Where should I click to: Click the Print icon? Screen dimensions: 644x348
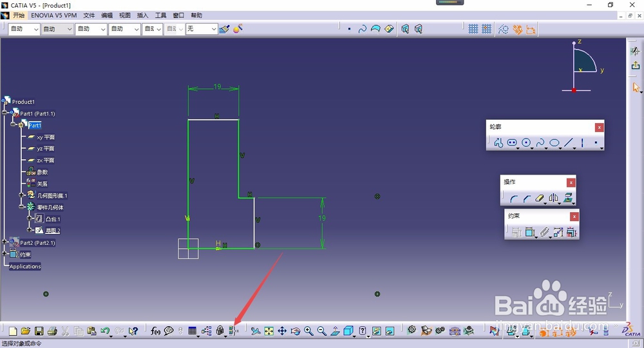(52, 331)
